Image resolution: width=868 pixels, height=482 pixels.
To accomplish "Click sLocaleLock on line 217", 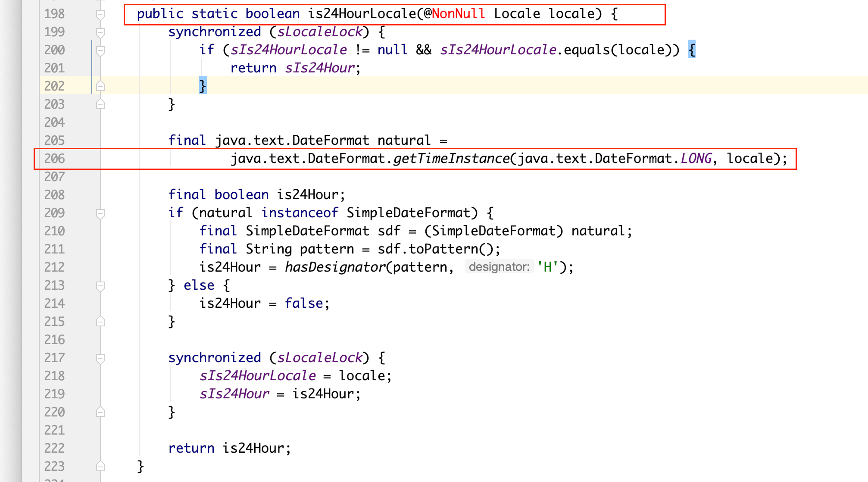I will tap(320, 358).
